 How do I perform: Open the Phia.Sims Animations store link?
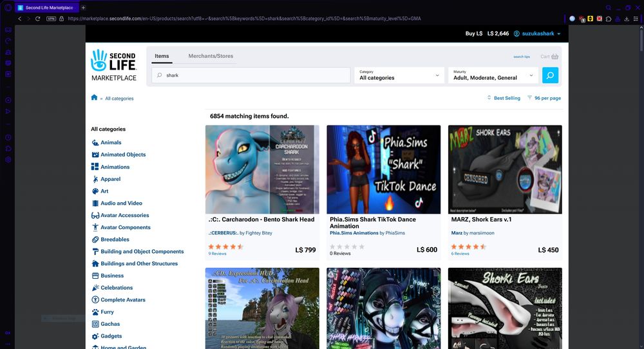click(x=354, y=233)
